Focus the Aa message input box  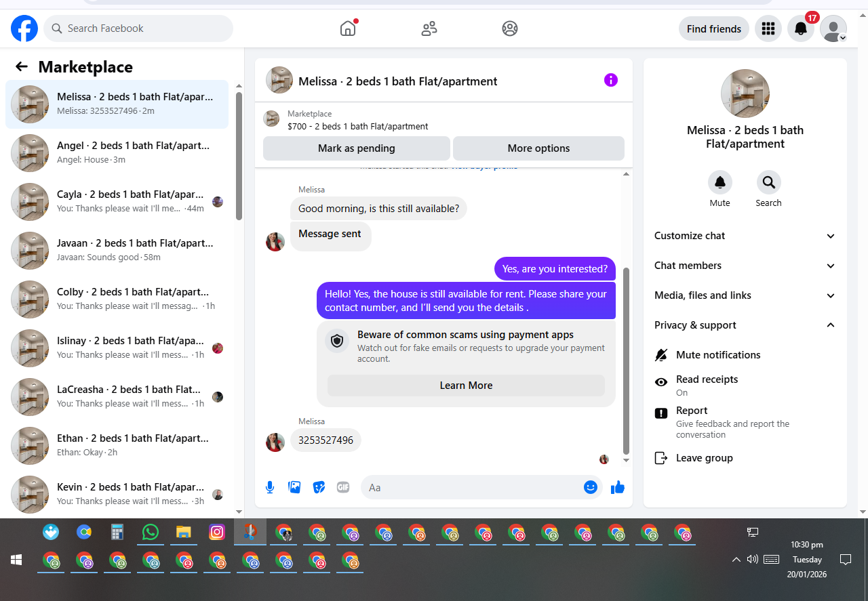473,487
